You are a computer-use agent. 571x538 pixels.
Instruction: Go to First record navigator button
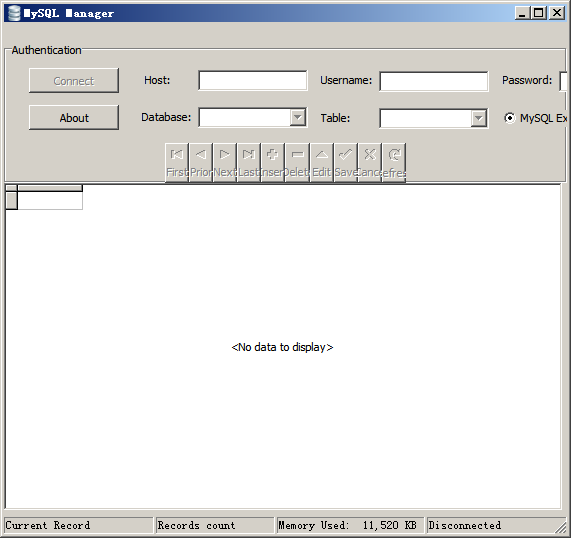tap(177, 162)
